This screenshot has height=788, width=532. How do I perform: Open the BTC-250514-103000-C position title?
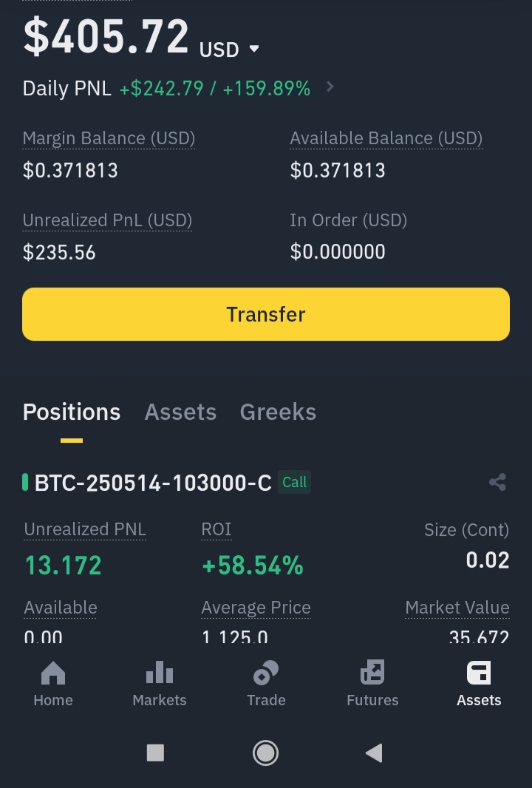(153, 483)
